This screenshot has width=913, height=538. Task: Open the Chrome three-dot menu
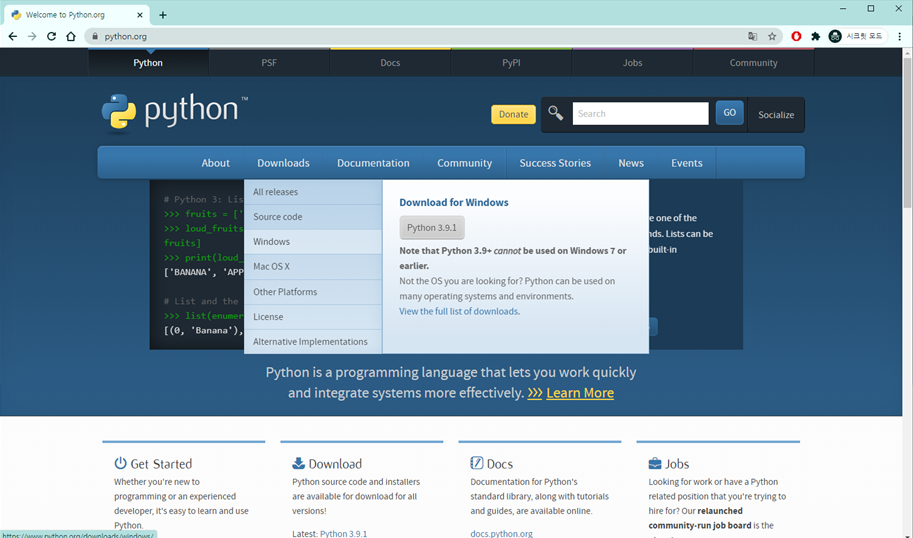click(900, 36)
